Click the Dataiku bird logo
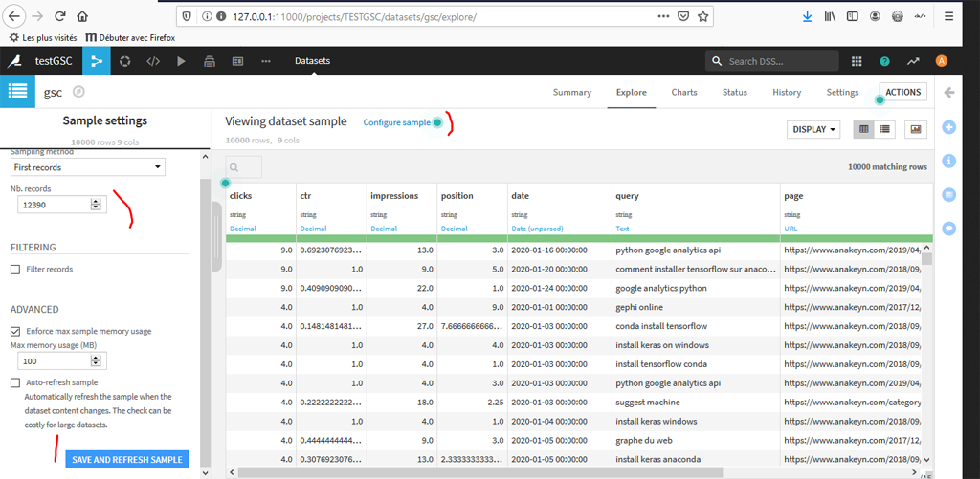 (13, 61)
